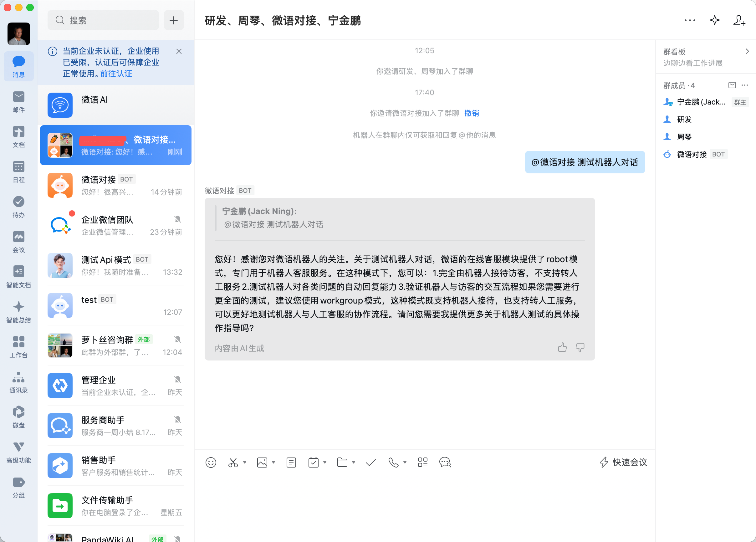
Task: Open 智能文档 smart docs in sidebar
Action: pos(19,277)
